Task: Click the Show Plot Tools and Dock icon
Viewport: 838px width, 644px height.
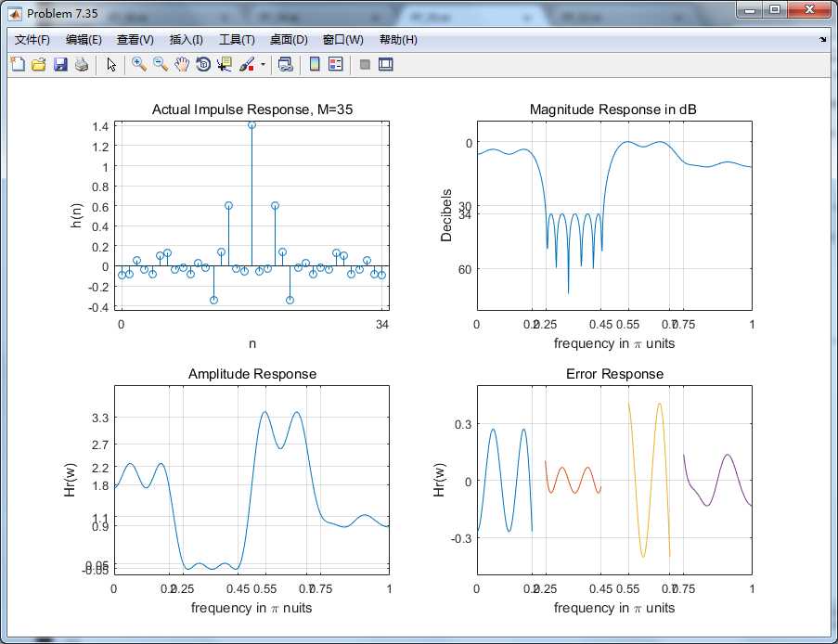Action: [x=386, y=64]
